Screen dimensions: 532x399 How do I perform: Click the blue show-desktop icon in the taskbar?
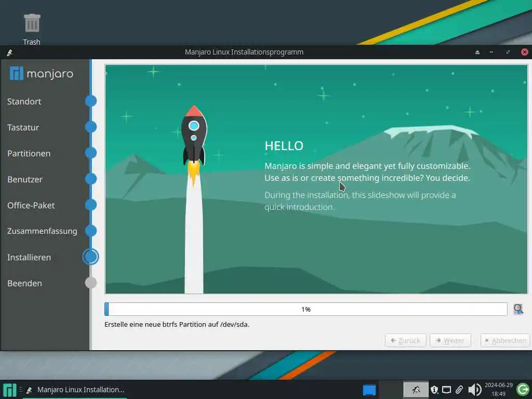369,390
